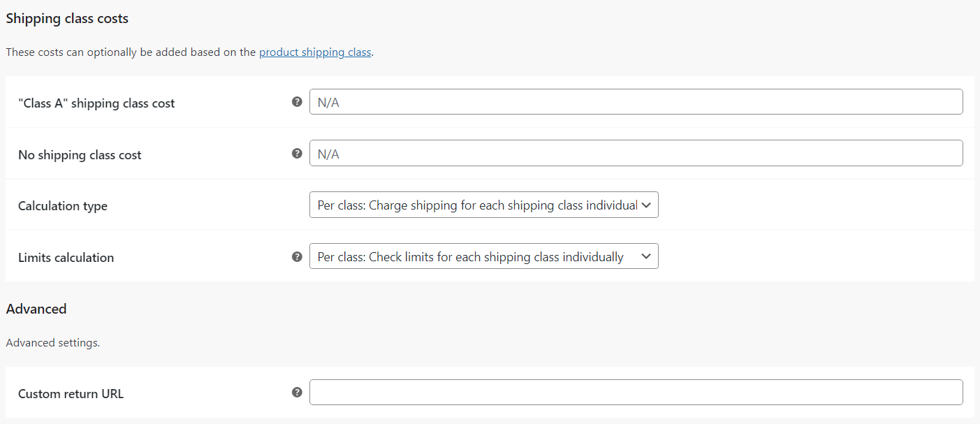Focus the No shipping class cost field
980x424 pixels.
636,154
